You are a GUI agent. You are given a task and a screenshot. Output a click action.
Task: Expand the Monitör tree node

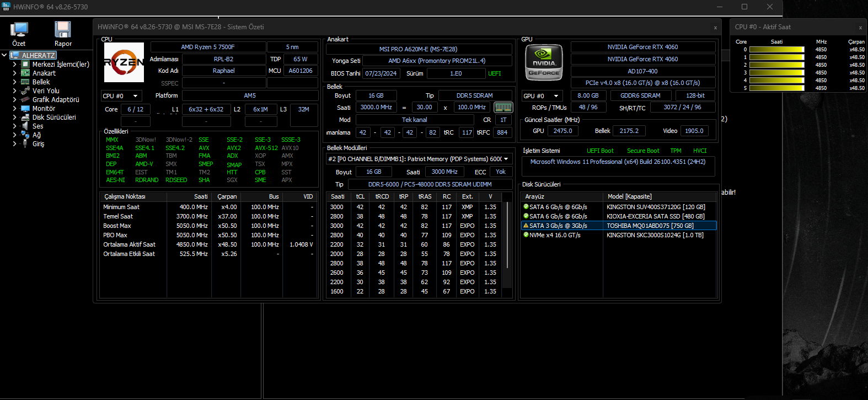[15, 108]
